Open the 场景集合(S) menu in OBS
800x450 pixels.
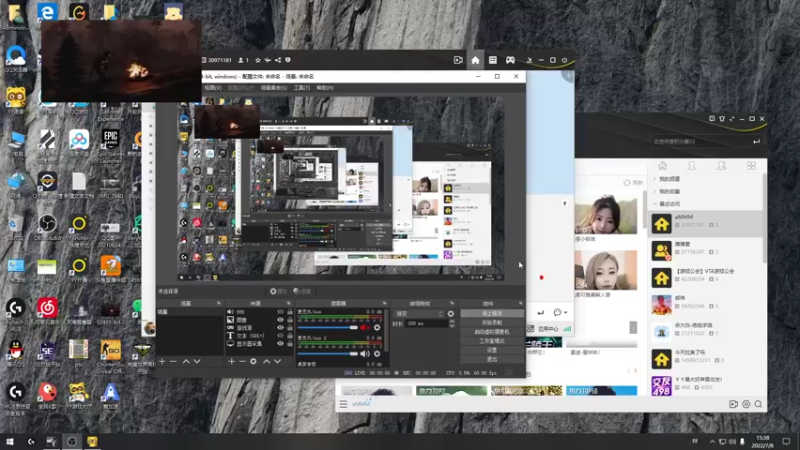point(273,88)
